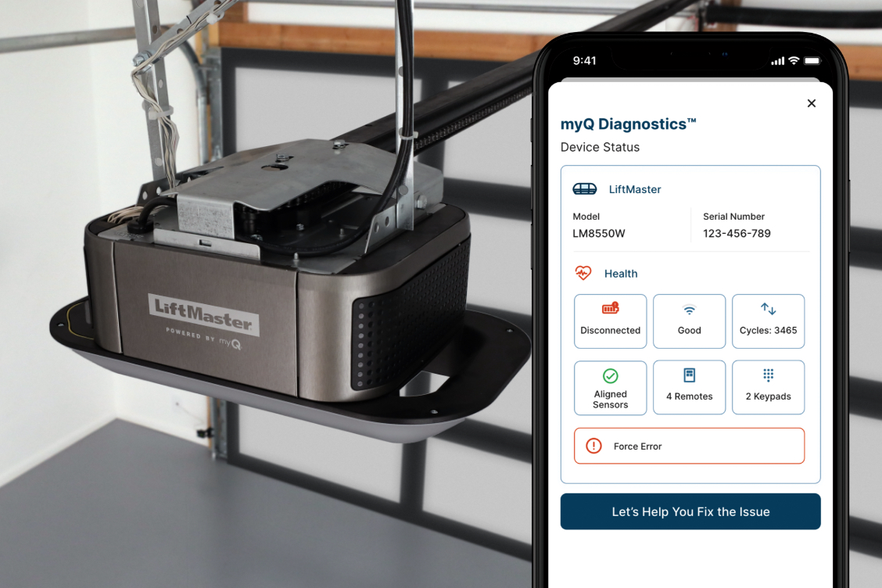Select the LiftMaster device name label
The width and height of the screenshot is (882, 588).
click(634, 189)
